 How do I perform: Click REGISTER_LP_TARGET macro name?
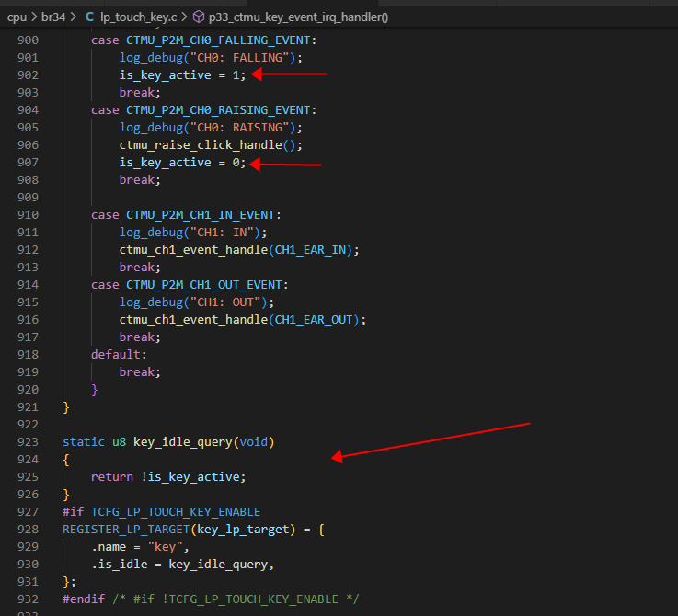pyautogui.click(x=126, y=530)
